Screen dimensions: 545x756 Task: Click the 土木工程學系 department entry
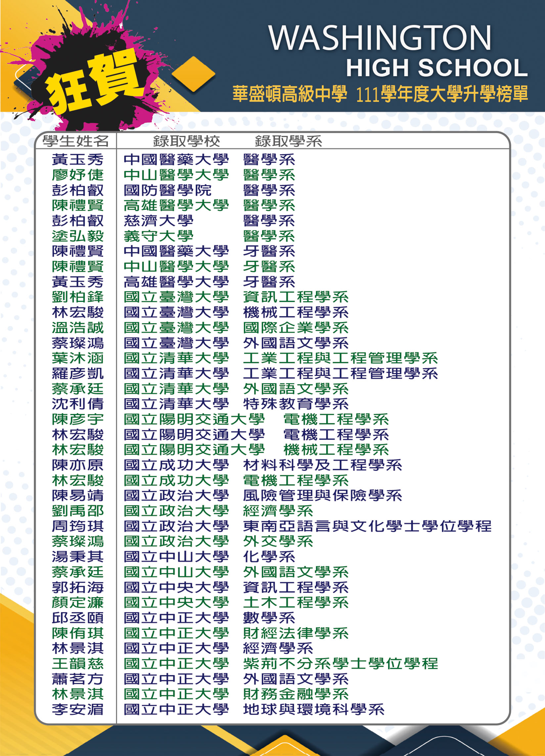296,603
